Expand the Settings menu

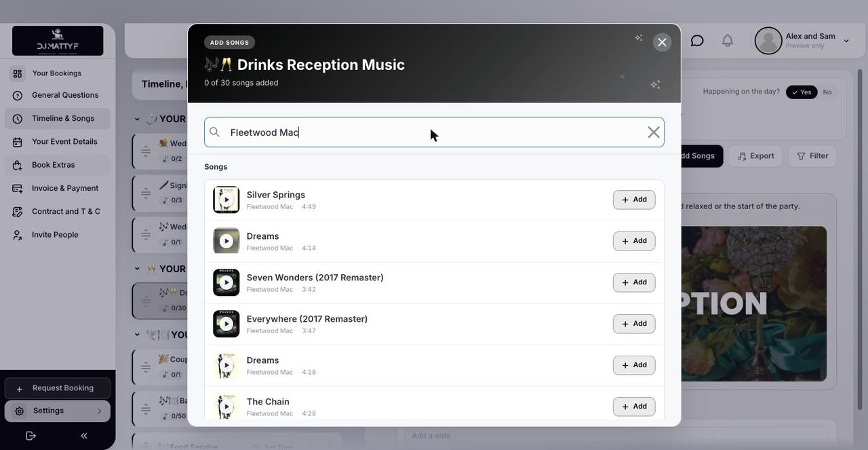pyautogui.click(x=58, y=411)
